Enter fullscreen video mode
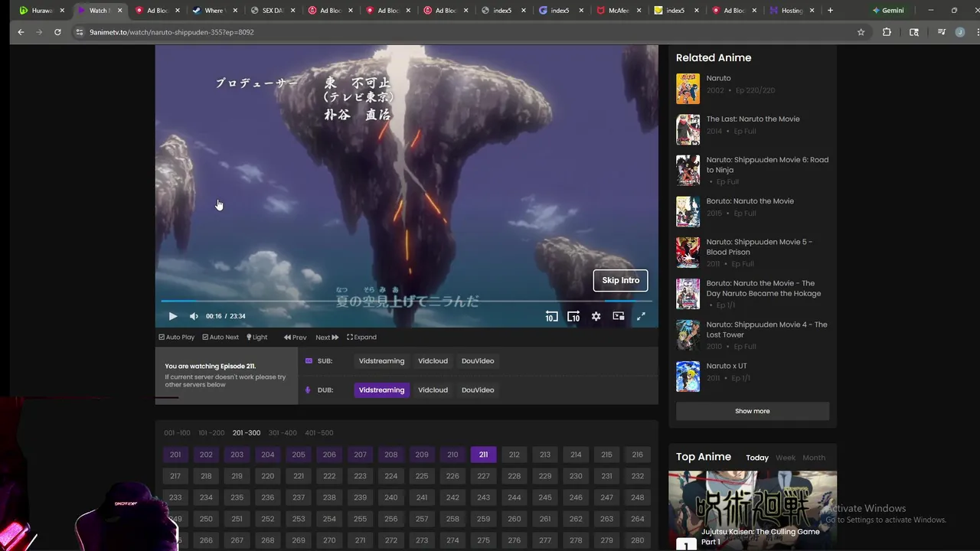The width and height of the screenshot is (980, 551). click(641, 316)
